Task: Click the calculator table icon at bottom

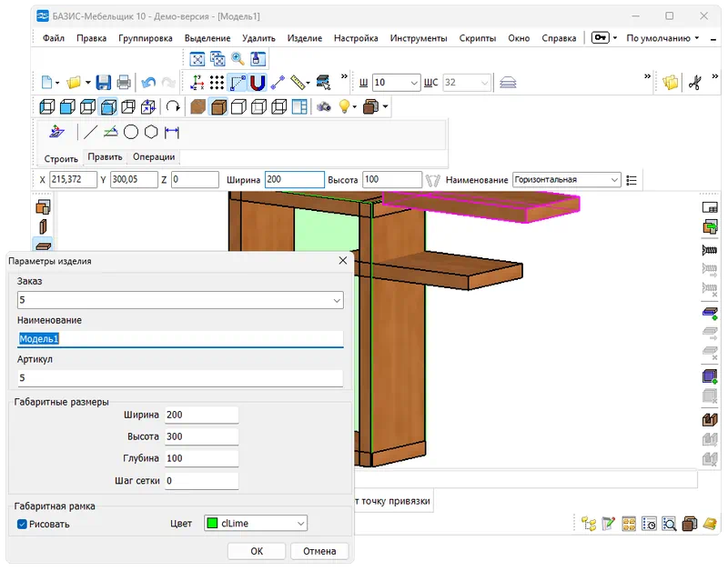Action: pyautogui.click(x=629, y=524)
